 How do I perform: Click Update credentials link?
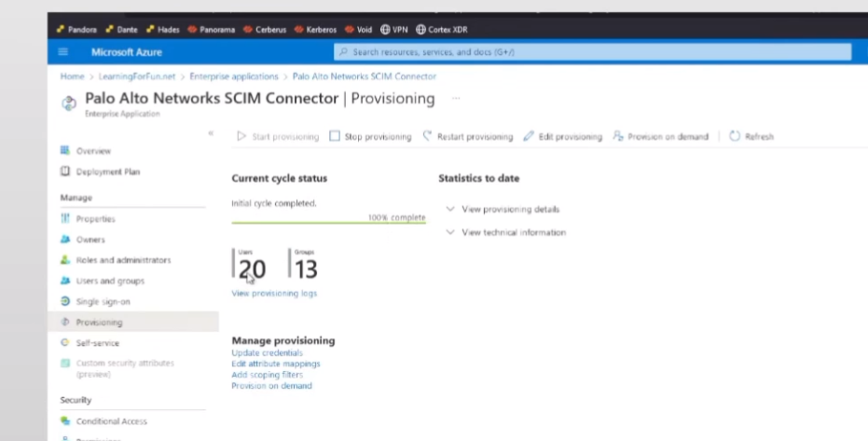267,352
